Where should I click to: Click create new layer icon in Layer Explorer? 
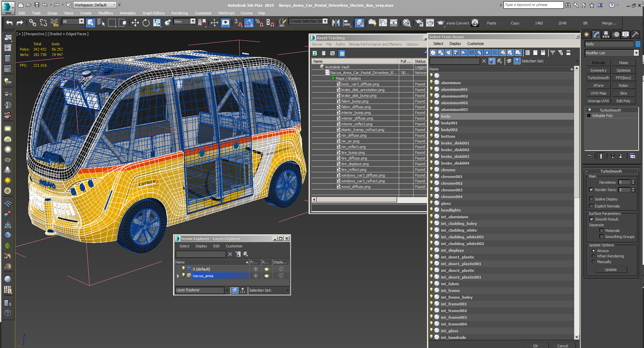(246, 254)
